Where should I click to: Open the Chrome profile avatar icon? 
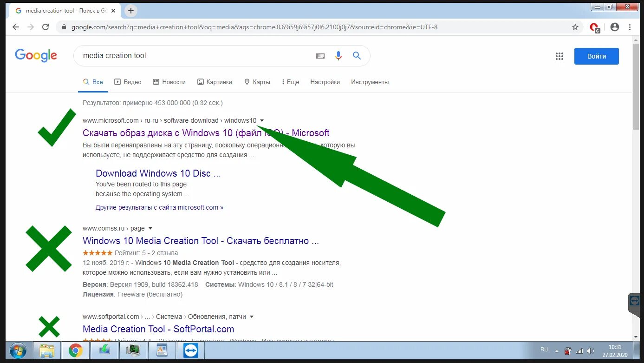point(615,27)
